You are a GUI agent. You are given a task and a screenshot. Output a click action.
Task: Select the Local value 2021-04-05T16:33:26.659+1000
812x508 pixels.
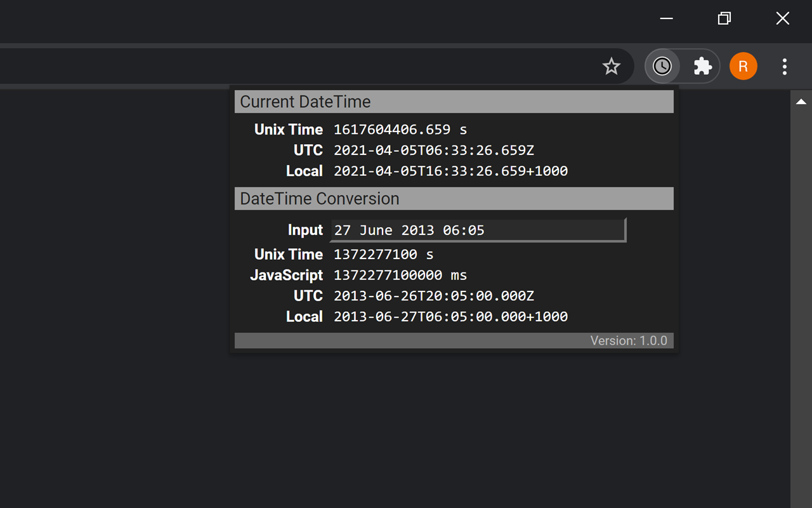[450, 171]
